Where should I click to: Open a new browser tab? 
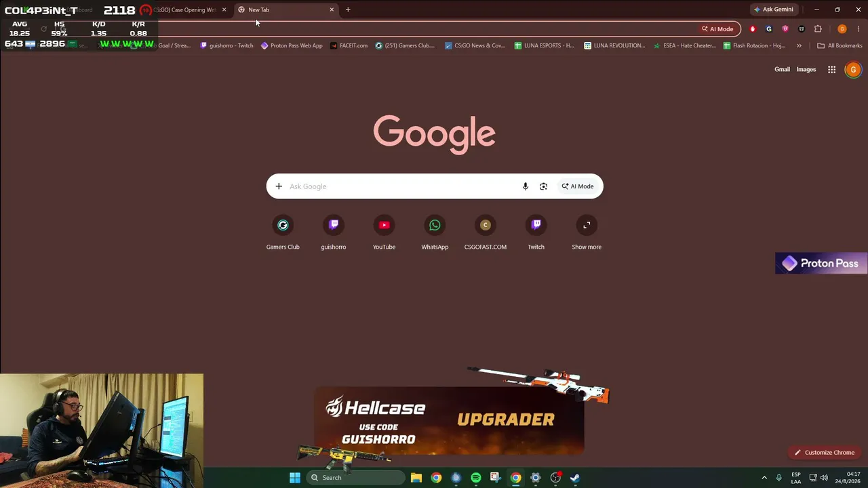[x=348, y=9]
